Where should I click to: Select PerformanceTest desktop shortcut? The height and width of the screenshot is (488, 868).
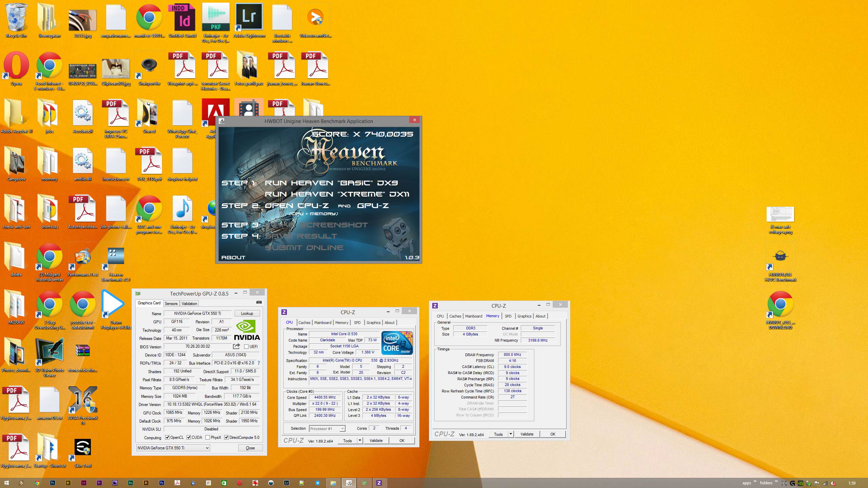(83, 260)
